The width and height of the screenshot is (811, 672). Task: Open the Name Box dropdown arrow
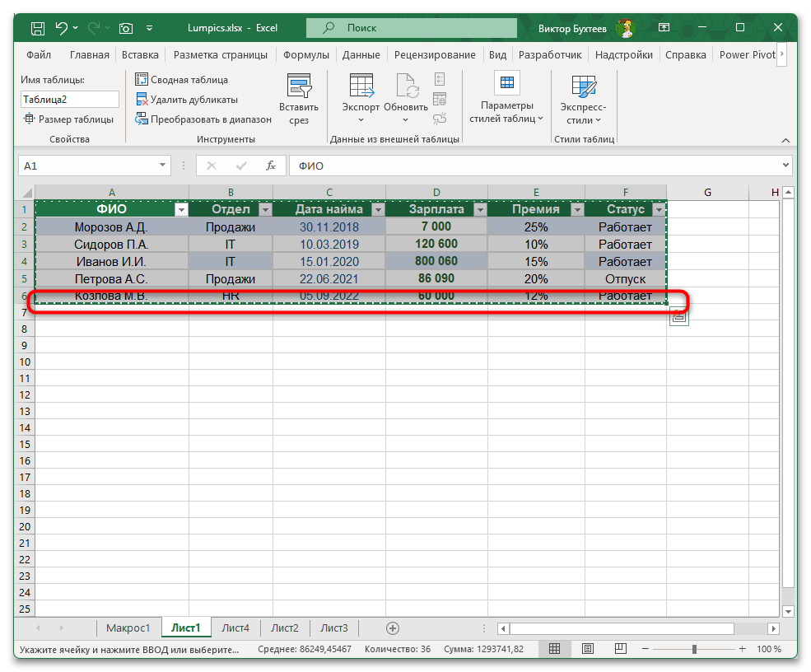pyautogui.click(x=163, y=166)
